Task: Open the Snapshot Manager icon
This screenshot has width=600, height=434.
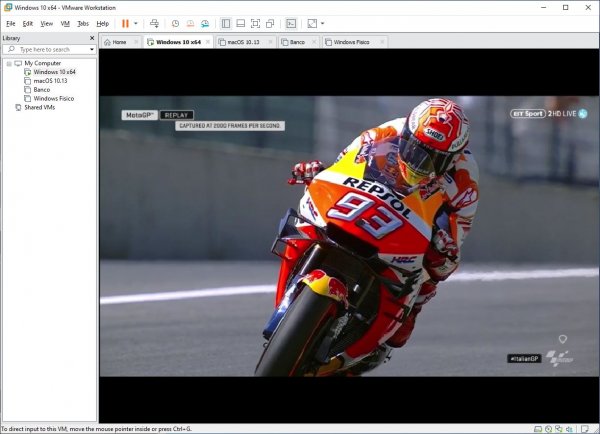Action: [x=205, y=24]
